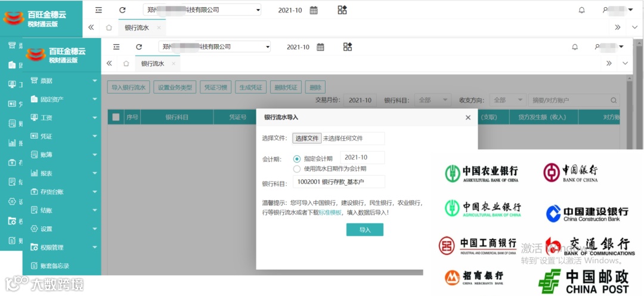Click the 1002001 银行存款_基本户 field
Viewport: 644px width, 296px height.
click(339, 182)
